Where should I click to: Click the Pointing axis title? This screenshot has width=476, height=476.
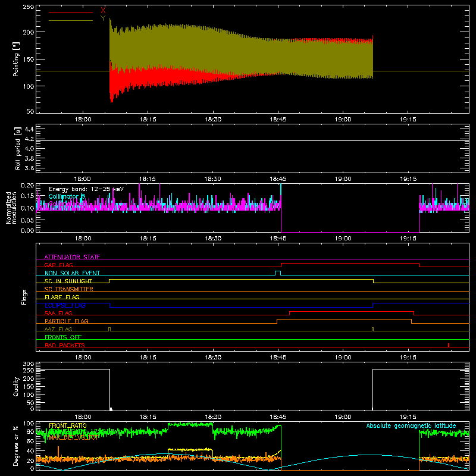[x=16, y=59]
